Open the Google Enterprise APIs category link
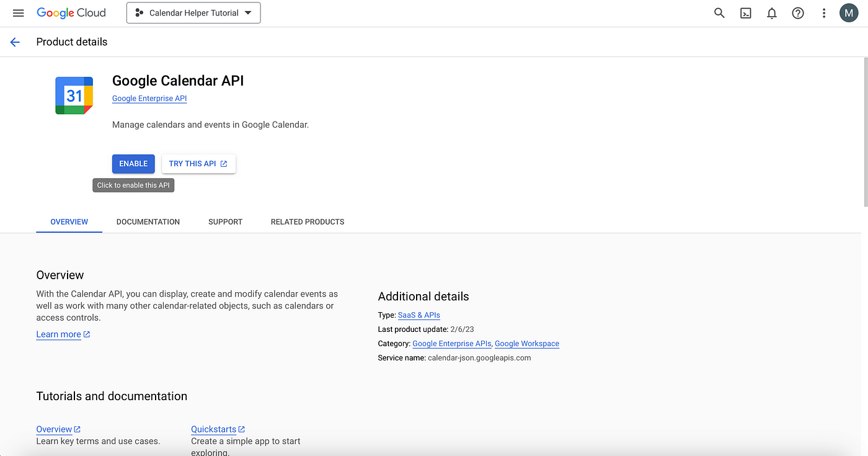The width and height of the screenshot is (868, 456). 452,344
